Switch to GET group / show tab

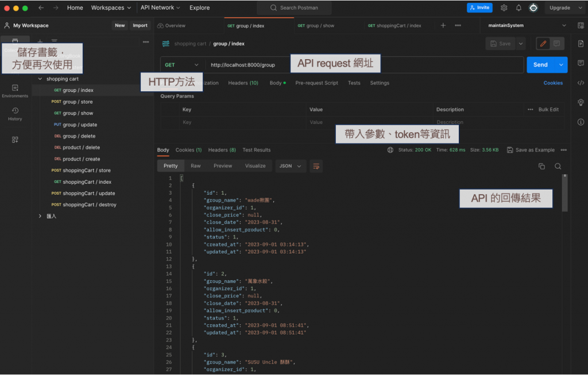[x=316, y=25]
